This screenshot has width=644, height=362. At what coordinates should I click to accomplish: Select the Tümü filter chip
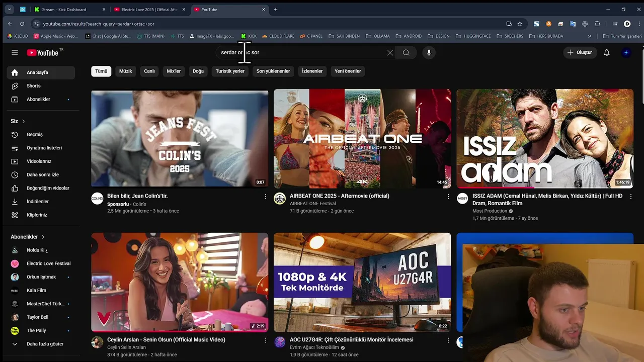(x=101, y=71)
